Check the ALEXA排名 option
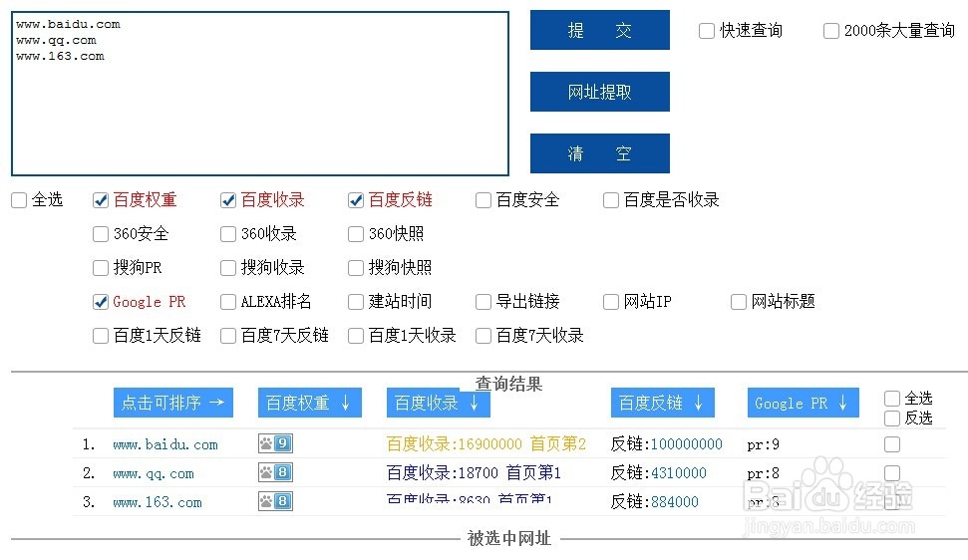Viewport: 968px width, 560px height. tap(228, 302)
